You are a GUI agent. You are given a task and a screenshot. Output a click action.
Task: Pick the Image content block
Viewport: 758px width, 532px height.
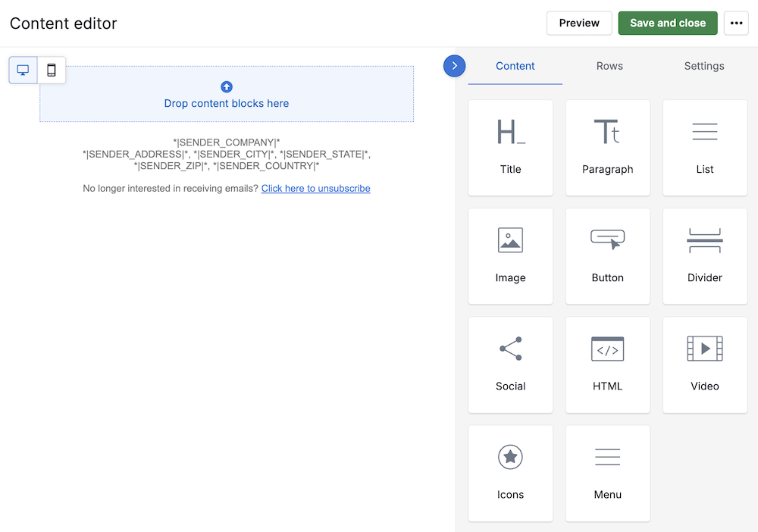point(510,256)
